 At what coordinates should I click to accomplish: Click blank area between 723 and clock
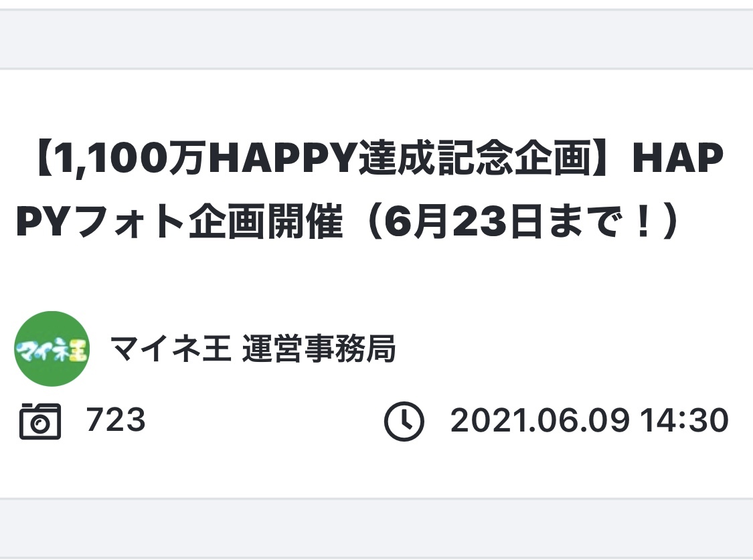264,421
